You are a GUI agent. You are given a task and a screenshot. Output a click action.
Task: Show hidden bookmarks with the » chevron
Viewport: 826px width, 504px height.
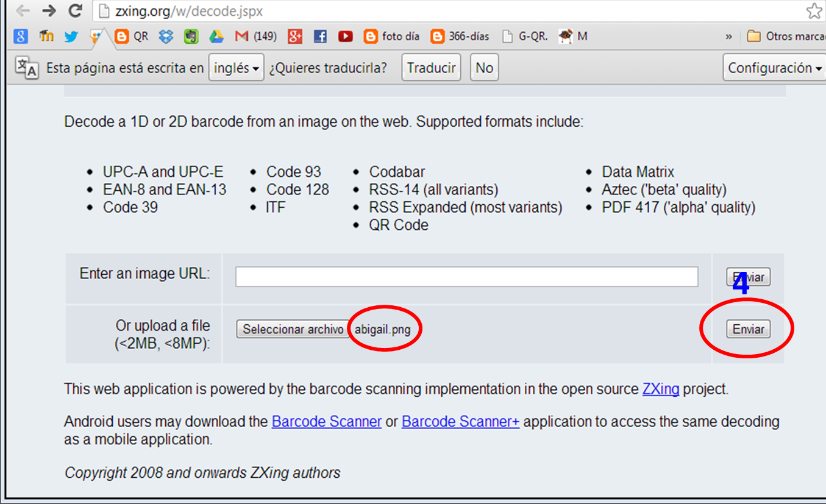point(728,37)
